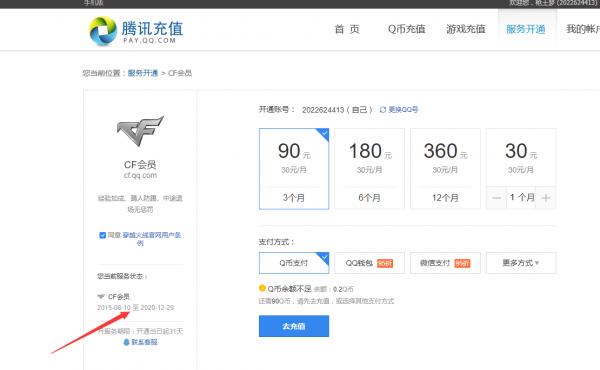Click the account number 2022624413

[x=323, y=110]
